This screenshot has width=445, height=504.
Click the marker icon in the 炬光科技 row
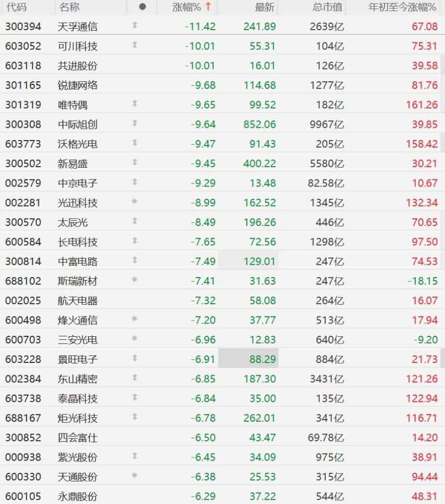[x=135, y=417]
